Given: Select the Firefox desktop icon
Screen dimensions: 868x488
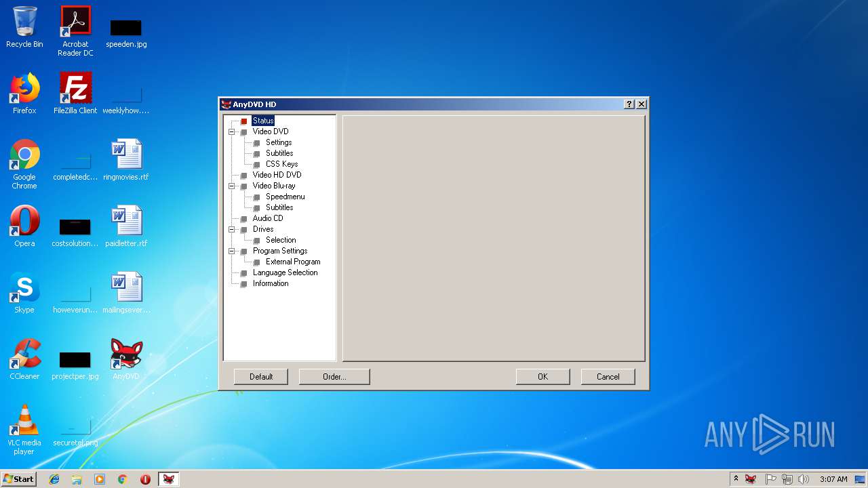Looking at the screenshot, I should coord(24,94).
